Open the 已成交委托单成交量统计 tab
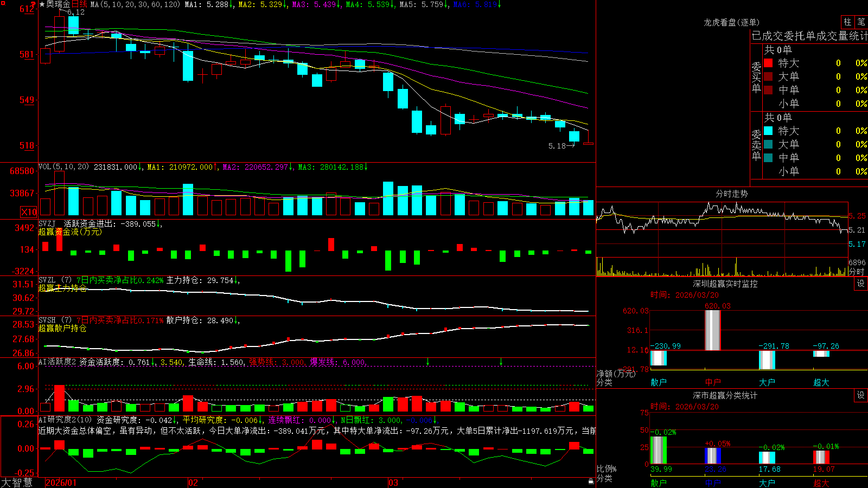The image size is (868, 488). pyautogui.click(x=809, y=36)
